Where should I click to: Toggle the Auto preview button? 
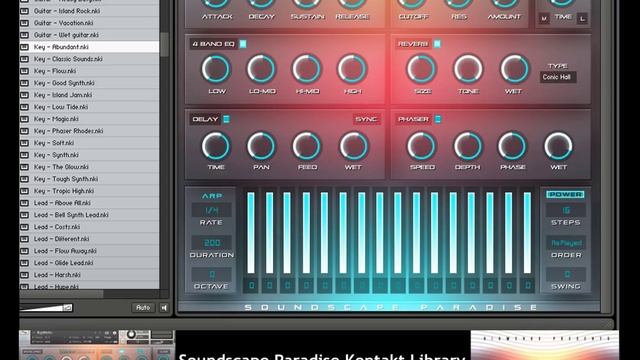(143, 308)
